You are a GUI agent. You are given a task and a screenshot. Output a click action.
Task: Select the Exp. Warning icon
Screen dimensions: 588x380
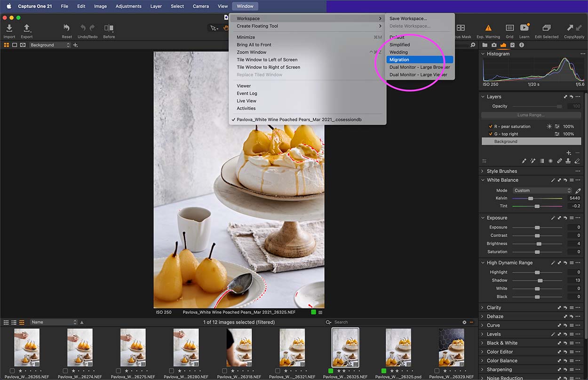coord(488,28)
